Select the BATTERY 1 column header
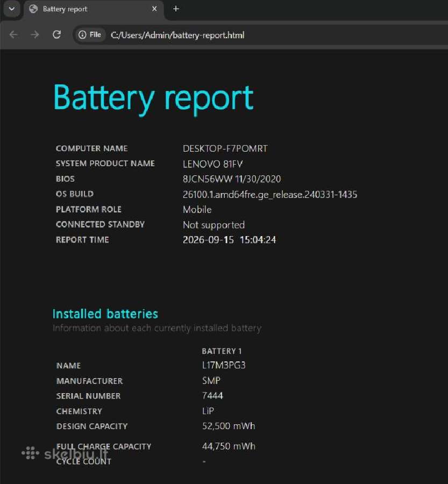Image resolution: width=448 pixels, height=484 pixels. (222, 351)
